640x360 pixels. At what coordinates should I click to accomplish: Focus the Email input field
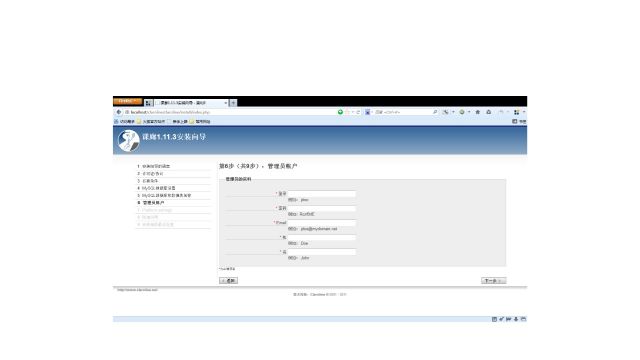(x=322, y=223)
